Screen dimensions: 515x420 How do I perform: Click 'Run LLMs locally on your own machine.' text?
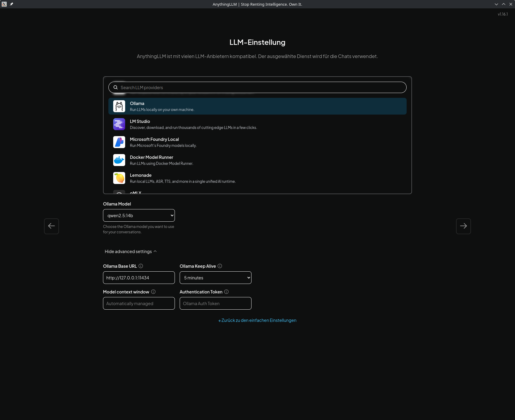point(162,110)
